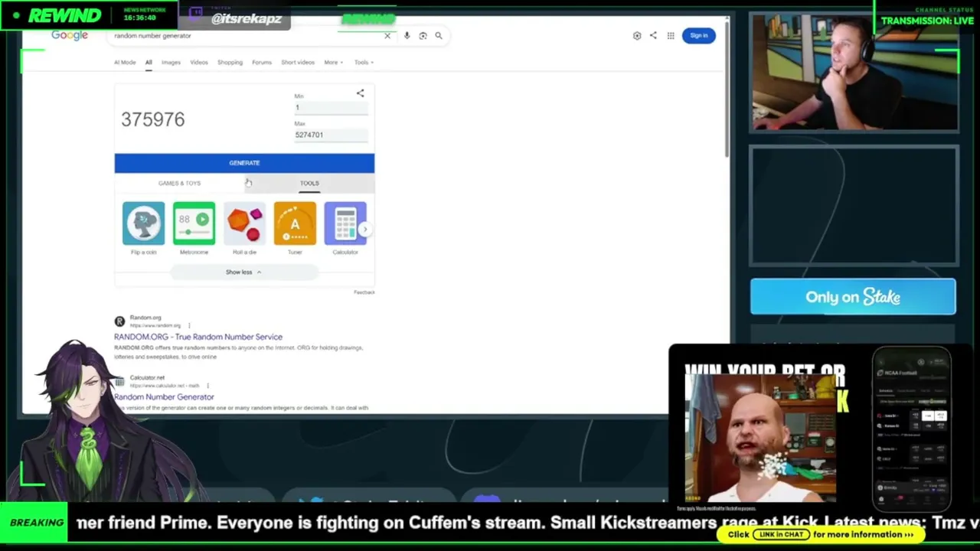980x551 pixels.
Task: Focus the Max value input field
Action: [x=332, y=135]
